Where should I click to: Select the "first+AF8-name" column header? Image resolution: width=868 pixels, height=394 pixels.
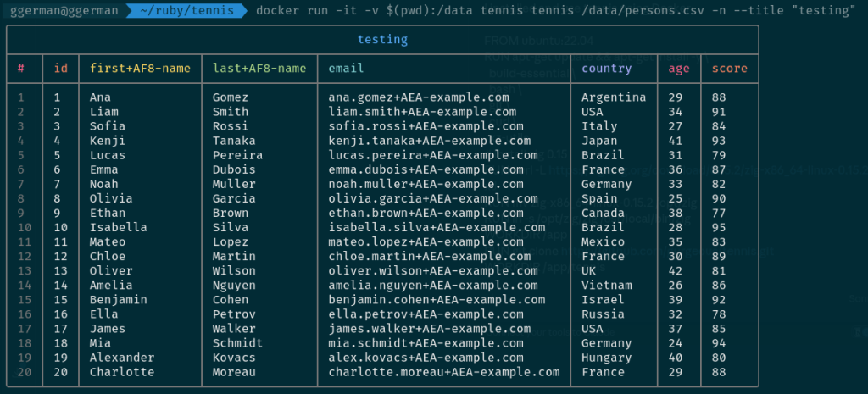(x=140, y=69)
